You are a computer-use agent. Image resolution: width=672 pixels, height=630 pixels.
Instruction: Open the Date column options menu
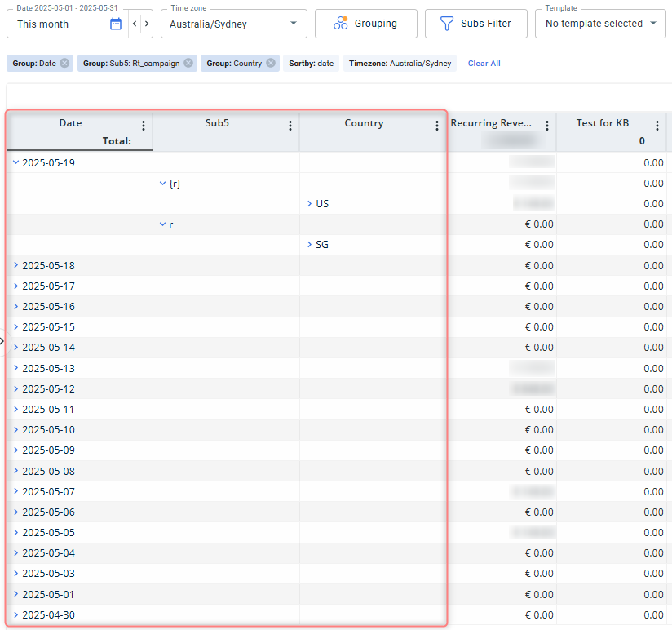pos(144,125)
